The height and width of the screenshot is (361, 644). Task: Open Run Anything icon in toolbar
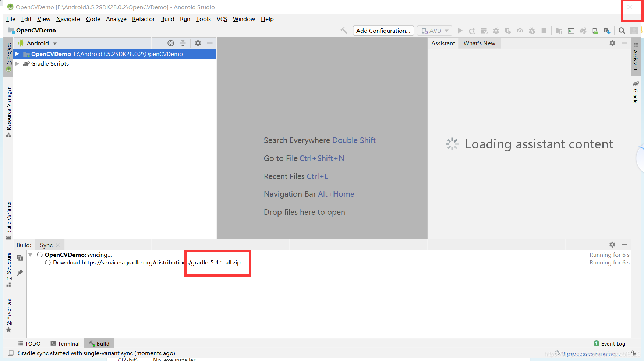[x=571, y=31]
